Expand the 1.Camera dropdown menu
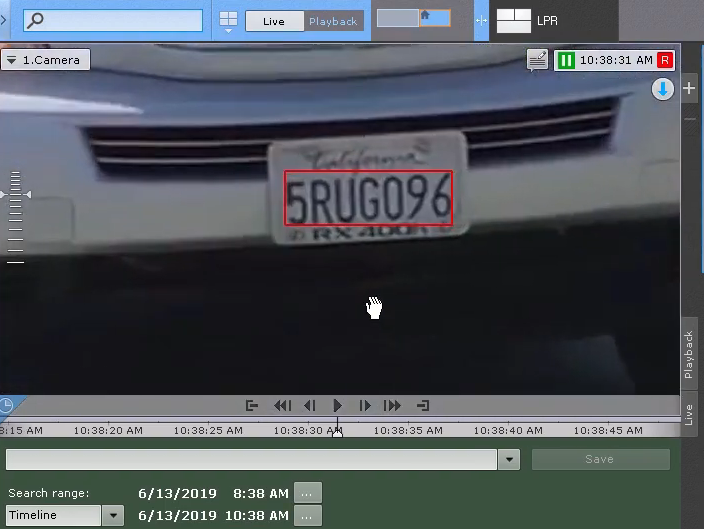Screen dimensions: 704x529 45,60
